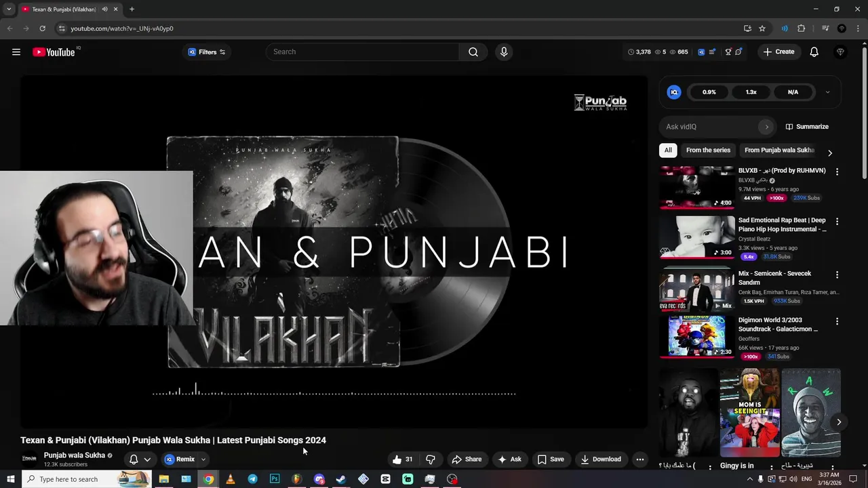Select the From Punjab wala Sukha chip

coord(779,150)
